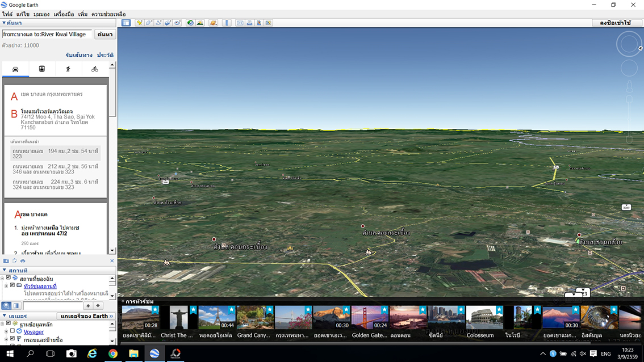Viewport: 644px width, 362px height.
Task: Toggle the places opacity panel icon
Action: [16, 306]
